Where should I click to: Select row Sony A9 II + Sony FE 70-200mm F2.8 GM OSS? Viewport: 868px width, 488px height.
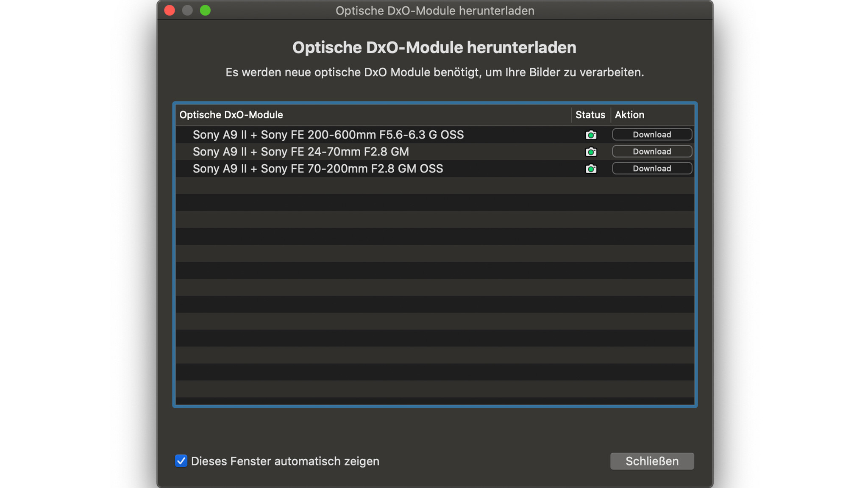coord(435,169)
